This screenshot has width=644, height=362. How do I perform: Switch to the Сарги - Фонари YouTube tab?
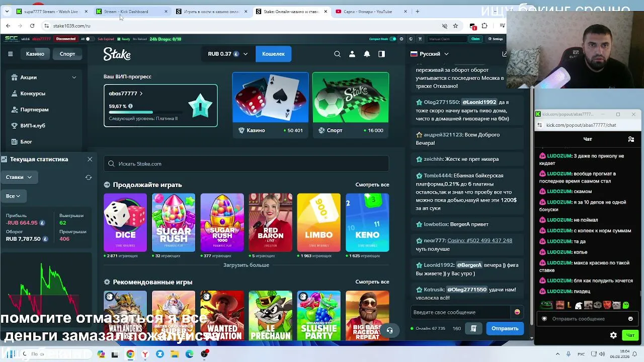pyautogui.click(x=371, y=11)
